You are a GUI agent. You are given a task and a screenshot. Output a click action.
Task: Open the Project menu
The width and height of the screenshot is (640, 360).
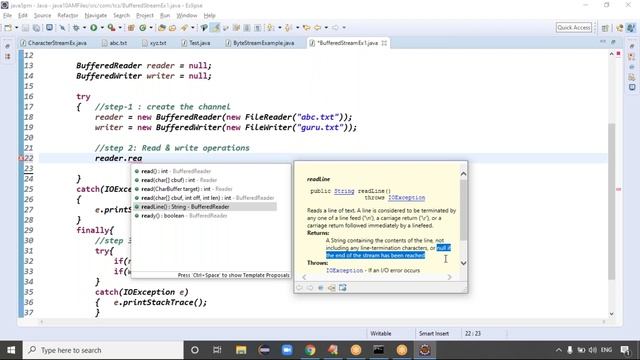click(145, 16)
